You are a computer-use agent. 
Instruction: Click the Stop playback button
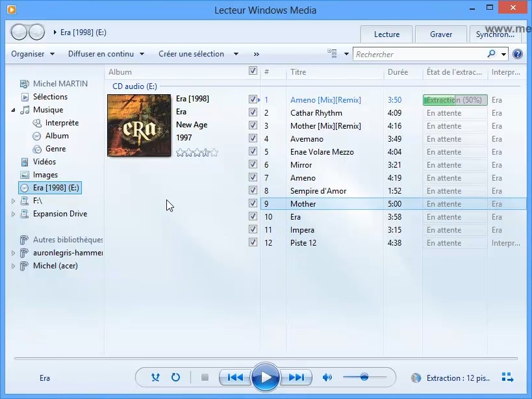(205, 378)
